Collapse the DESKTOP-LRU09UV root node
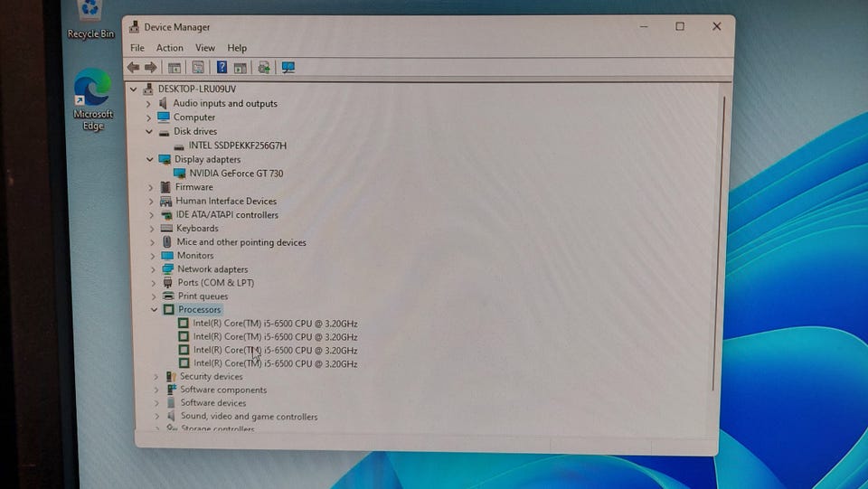Screen dimensions: 868x489 134,89
